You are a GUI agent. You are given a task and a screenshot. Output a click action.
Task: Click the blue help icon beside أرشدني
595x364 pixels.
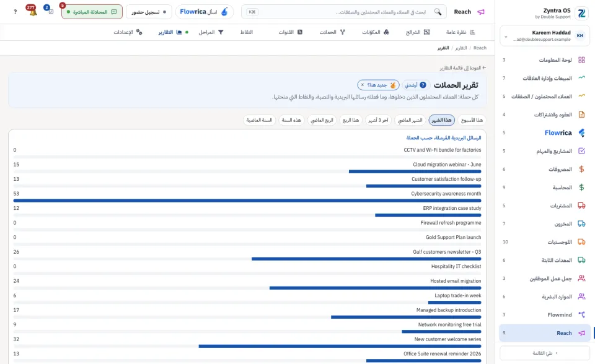(x=423, y=85)
